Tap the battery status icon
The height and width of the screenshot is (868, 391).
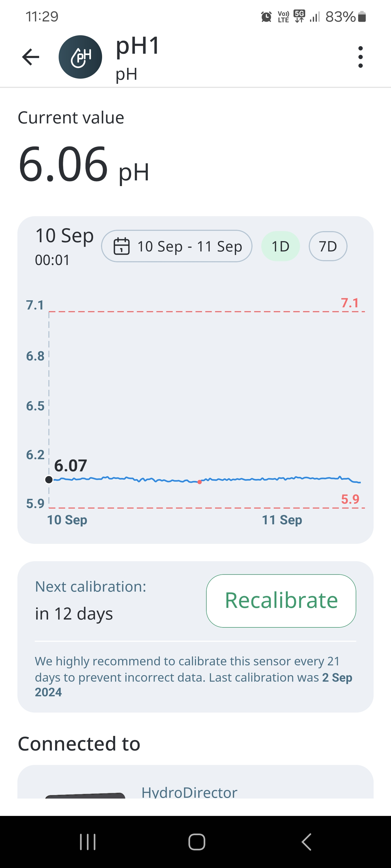point(362,17)
